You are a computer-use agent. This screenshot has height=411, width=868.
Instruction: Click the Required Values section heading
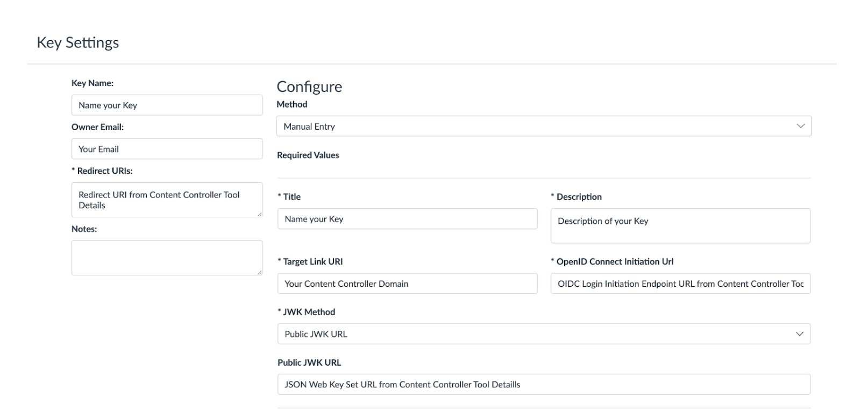(308, 155)
